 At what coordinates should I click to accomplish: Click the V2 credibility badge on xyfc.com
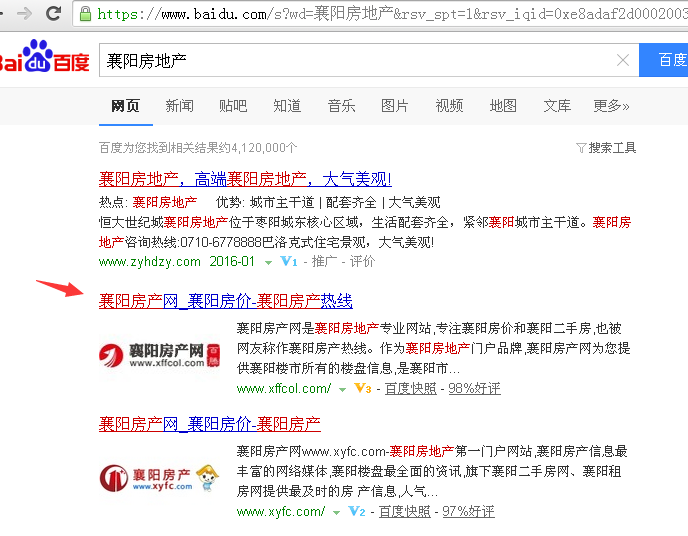point(357,511)
